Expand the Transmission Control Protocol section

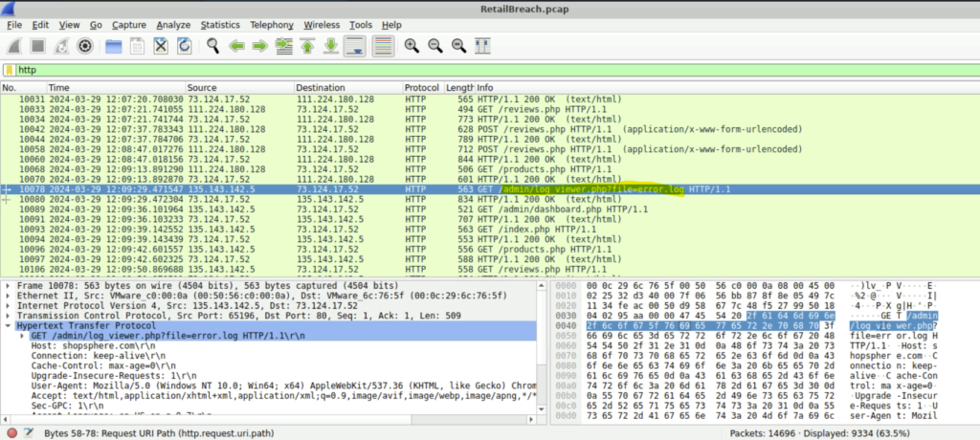pyautogui.click(x=8, y=315)
